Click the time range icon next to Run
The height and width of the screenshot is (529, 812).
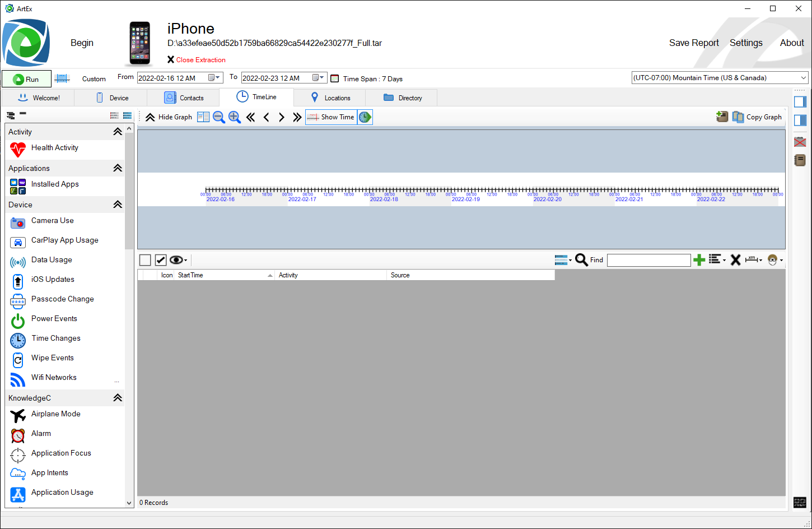coord(62,78)
